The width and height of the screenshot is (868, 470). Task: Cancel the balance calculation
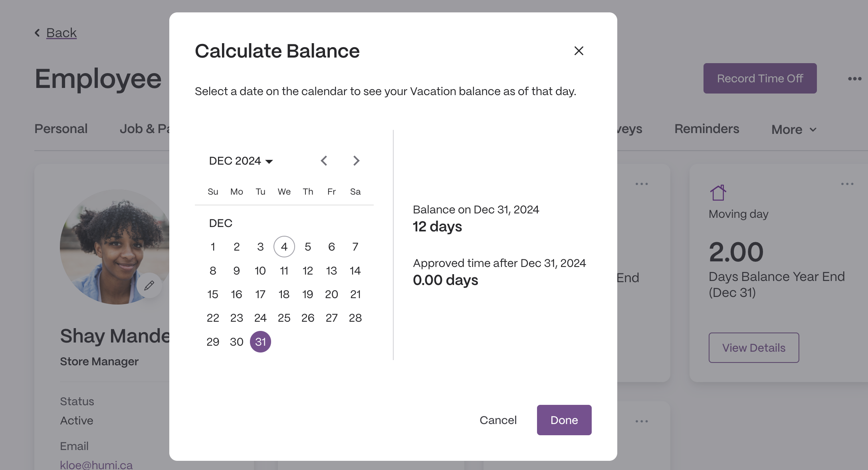[498, 420]
